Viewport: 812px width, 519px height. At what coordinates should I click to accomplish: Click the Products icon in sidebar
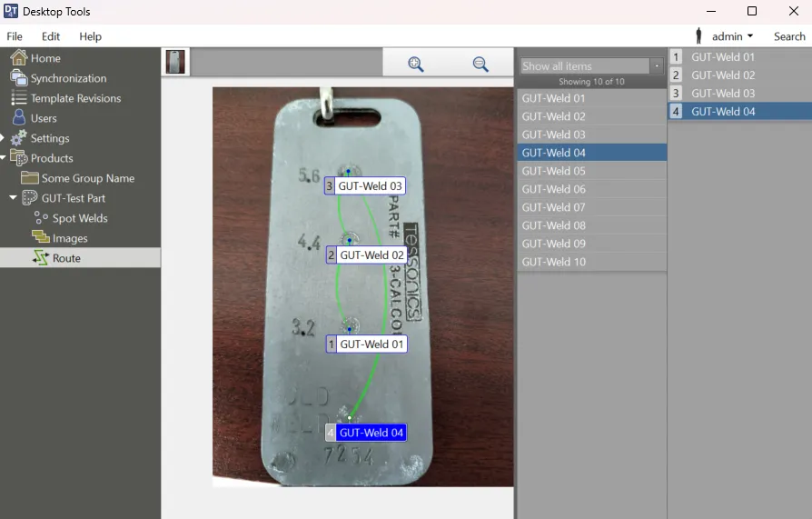tap(19, 157)
